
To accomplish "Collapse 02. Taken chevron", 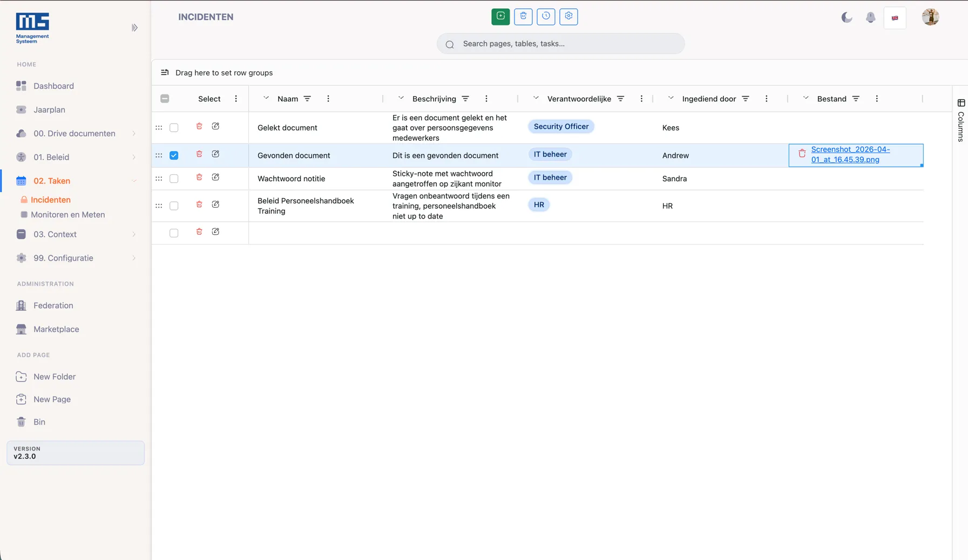I will (x=134, y=181).
